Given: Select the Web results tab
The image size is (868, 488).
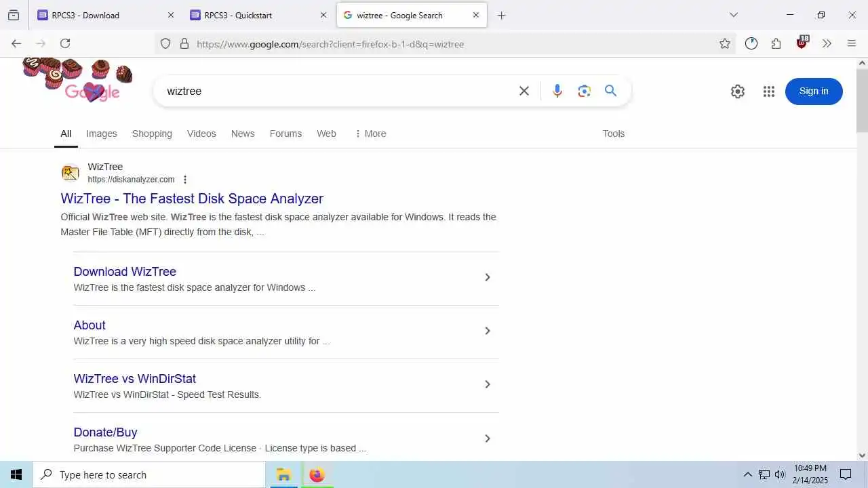Looking at the screenshot, I should pos(326,134).
